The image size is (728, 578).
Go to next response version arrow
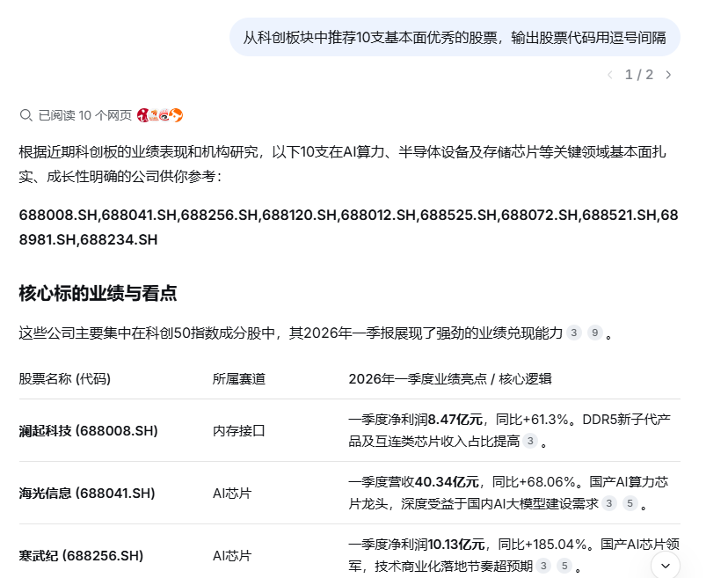coord(668,75)
